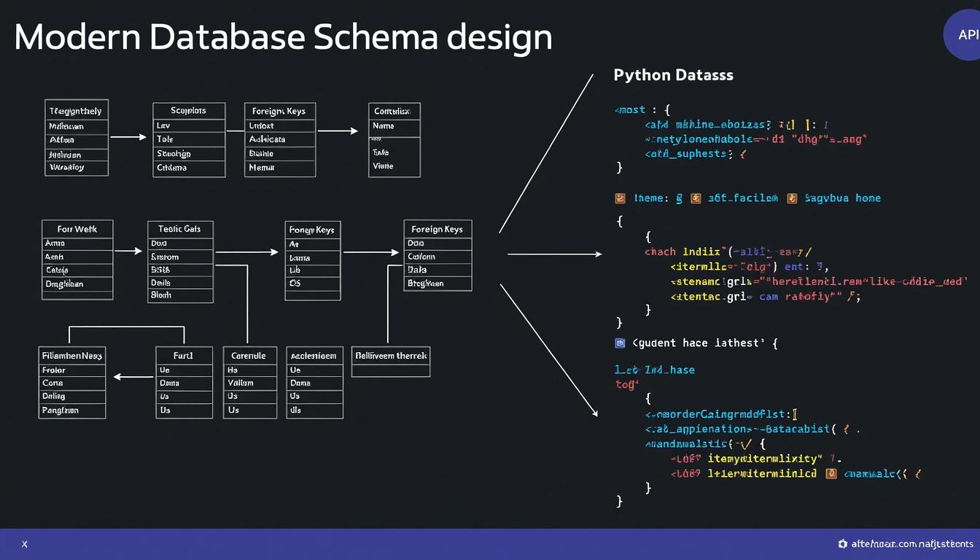Click the 'Cataja' row
980x560 pixels.
pos(77,271)
